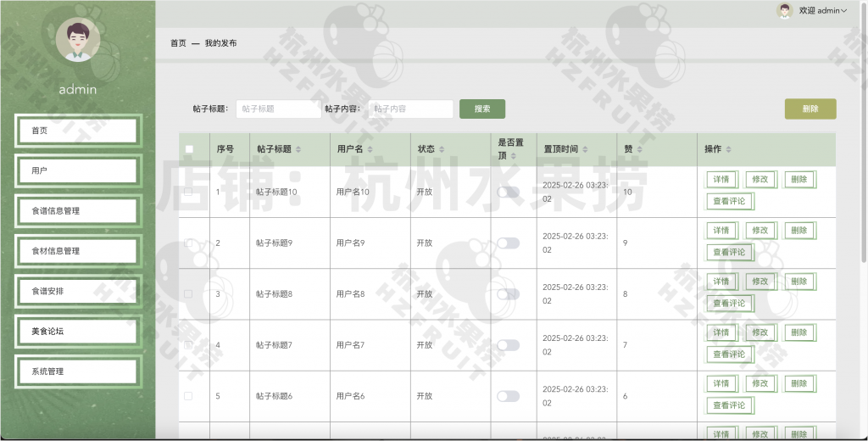The height and width of the screenshot is (441, 868).
Task: Click the small avatar next to 欢迎 admin
Action: 784,10
